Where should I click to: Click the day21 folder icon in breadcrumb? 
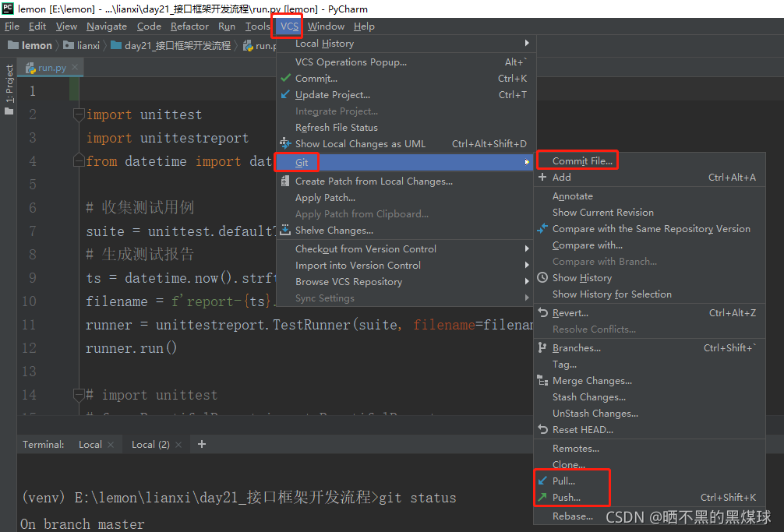(116, 45)
